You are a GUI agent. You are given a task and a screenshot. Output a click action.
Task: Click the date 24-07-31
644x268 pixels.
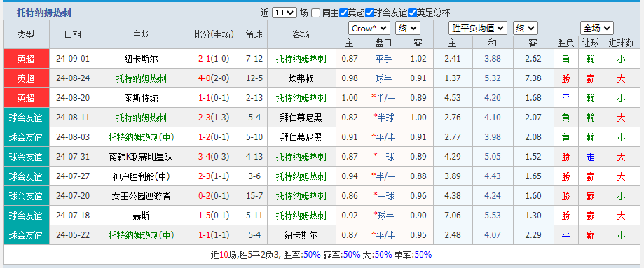click(73, 157)
